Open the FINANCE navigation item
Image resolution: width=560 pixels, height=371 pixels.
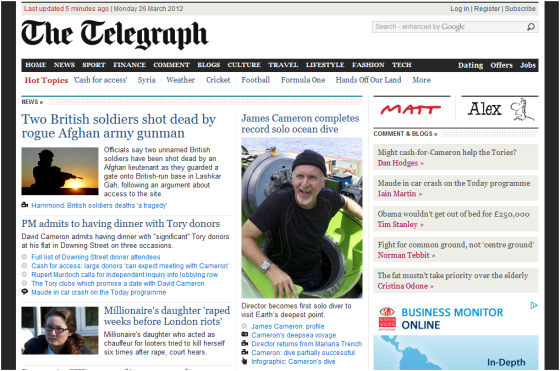point(129,65)
